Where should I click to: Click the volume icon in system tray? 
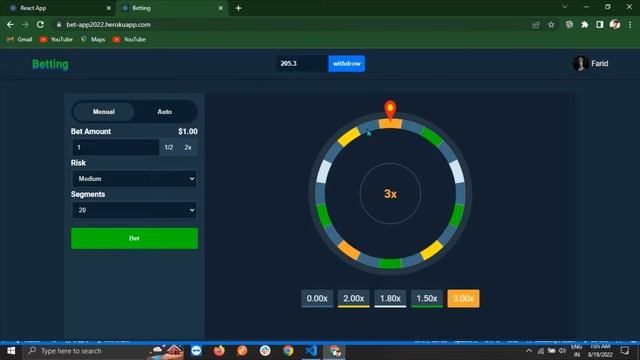click(562, 351)
